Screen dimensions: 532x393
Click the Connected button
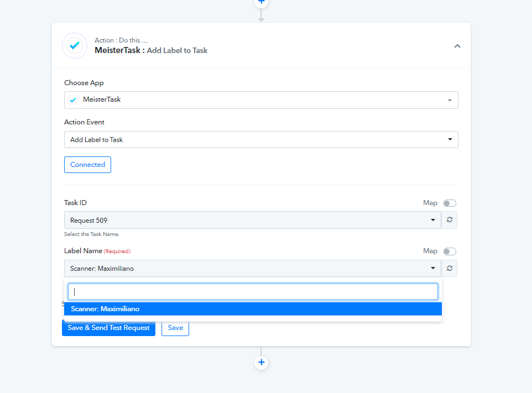[87, 165]
